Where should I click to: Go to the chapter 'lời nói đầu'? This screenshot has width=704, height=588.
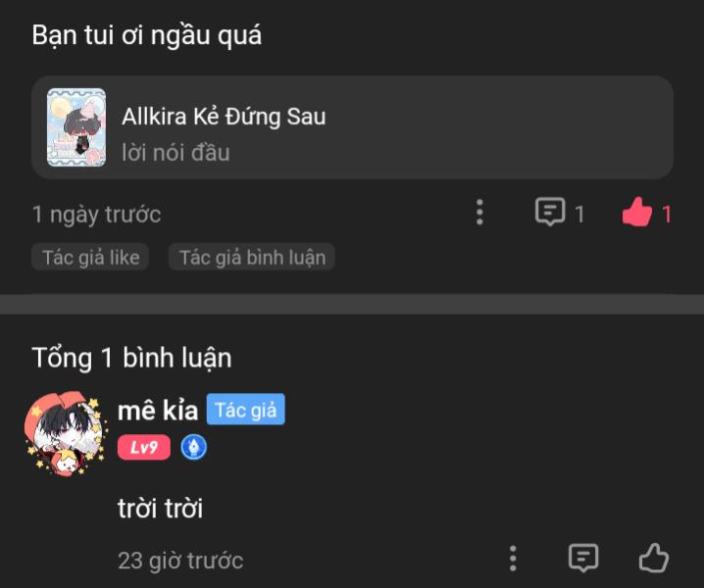tap(176, 152)
